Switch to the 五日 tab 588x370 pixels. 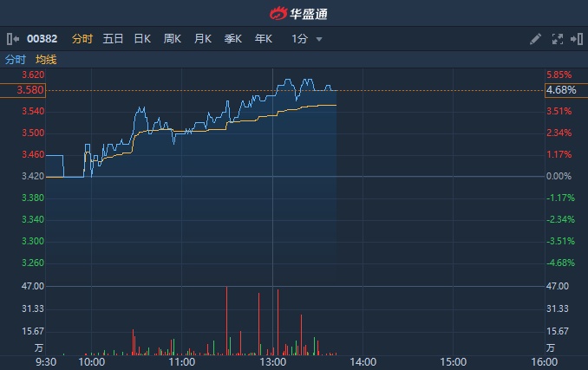click(113, 39)
